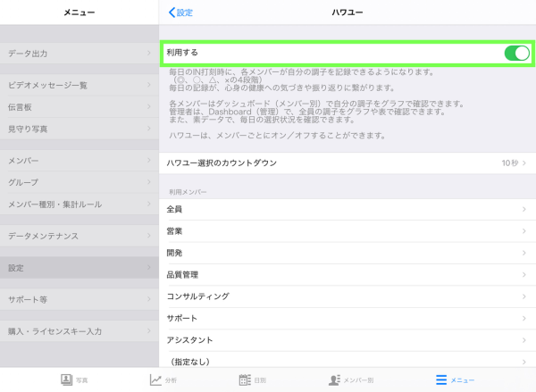Expand the 全員 member row
Image resolution: width=536 pixels, height=392 pixels.
[348, 209]
